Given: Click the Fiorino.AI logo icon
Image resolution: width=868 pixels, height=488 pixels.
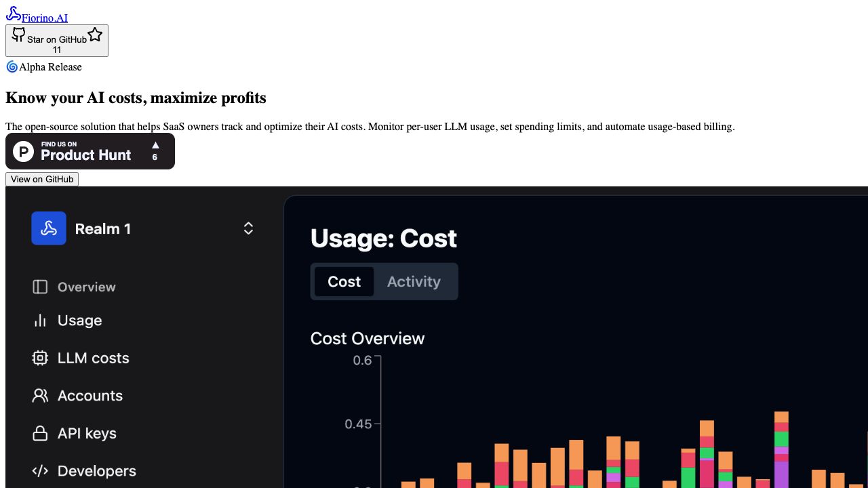Looking at the screenshot, I should pos(13,13).
